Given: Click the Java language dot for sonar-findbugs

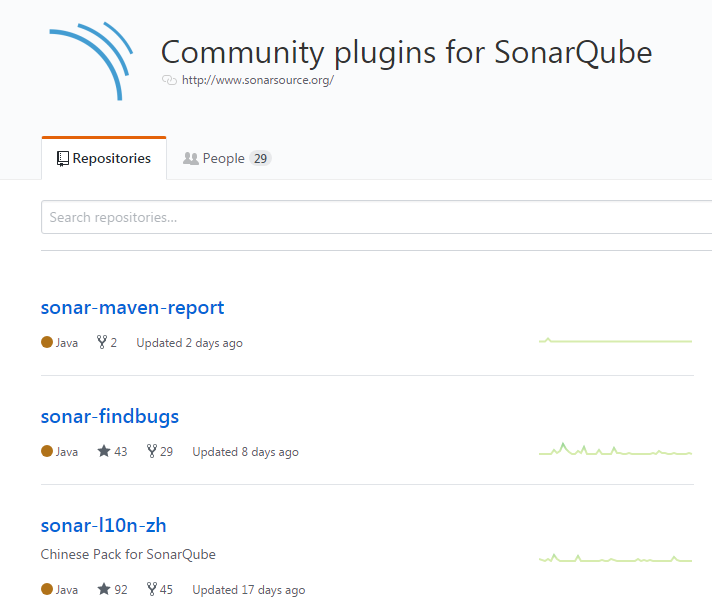Looking at the screenshot, I should (x=47, y=451).
